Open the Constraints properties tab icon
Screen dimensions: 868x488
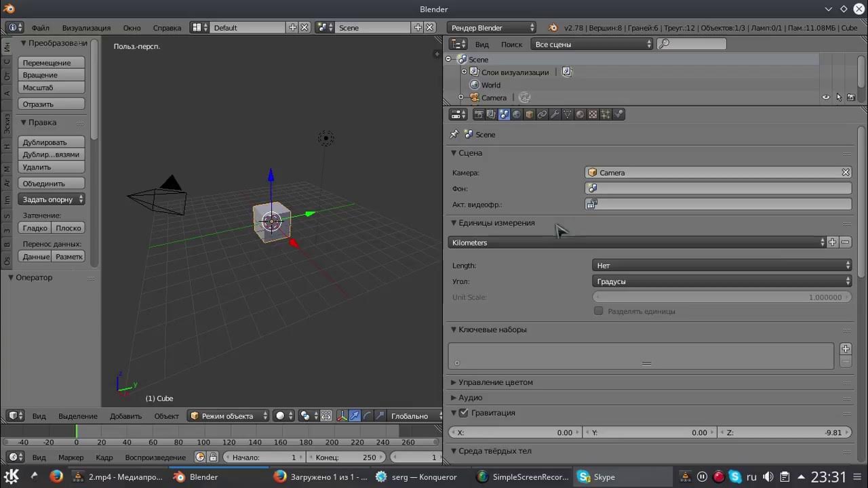pos(542,115)
